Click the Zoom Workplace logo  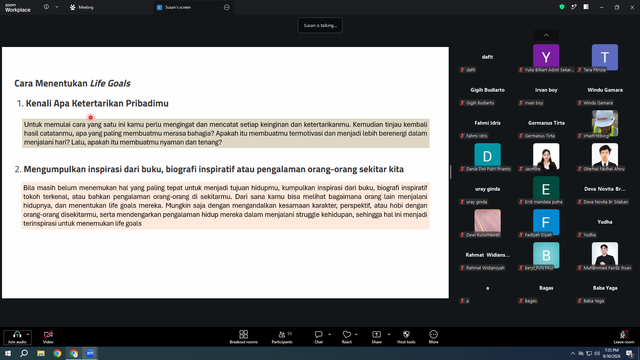[18, 8]
